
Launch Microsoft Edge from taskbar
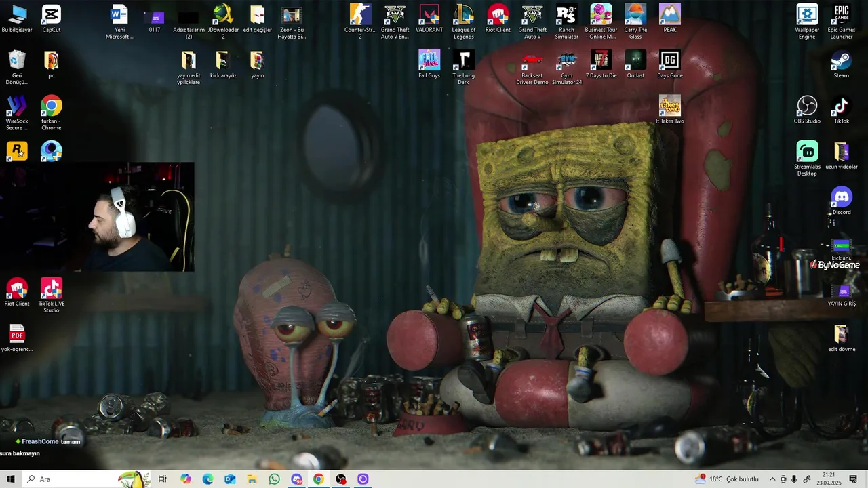click(208, 479)
